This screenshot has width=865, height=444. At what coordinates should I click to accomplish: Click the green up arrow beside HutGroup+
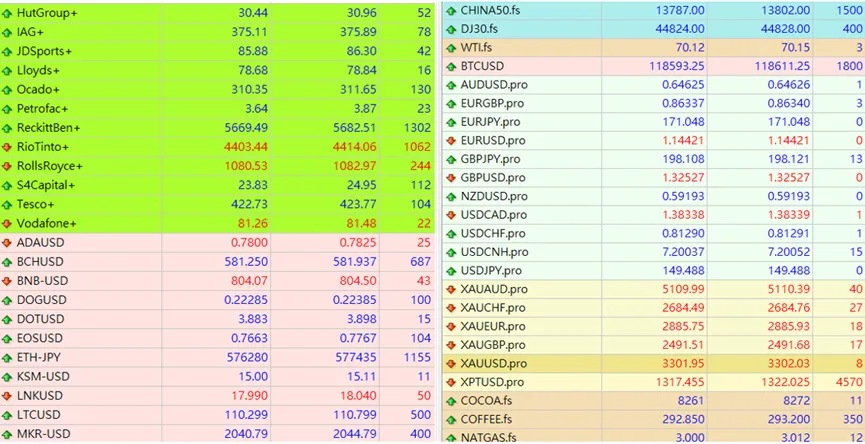(x=7, y=13)
